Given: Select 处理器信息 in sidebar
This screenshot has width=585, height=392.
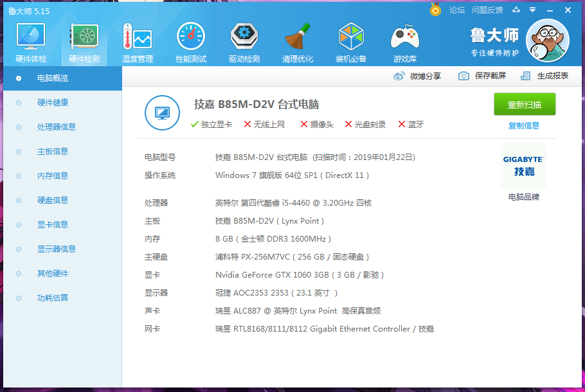Looking at the screenshot, I should tap(63, 127).
